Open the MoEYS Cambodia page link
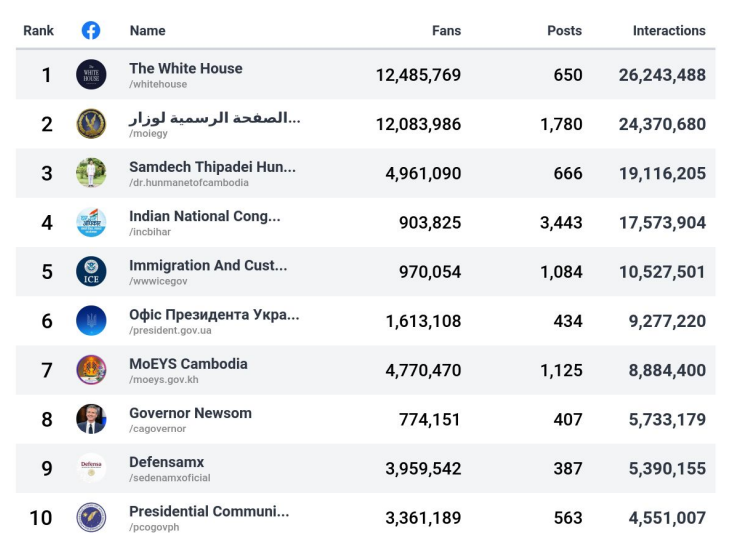The height and width of the screenshot is (550, 737). 188,364
